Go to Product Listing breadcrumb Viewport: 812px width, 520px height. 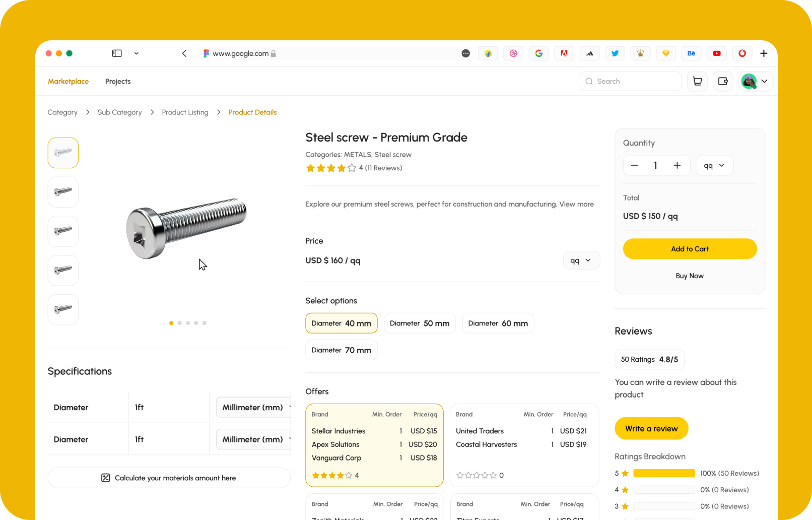[x=185, y=112]
